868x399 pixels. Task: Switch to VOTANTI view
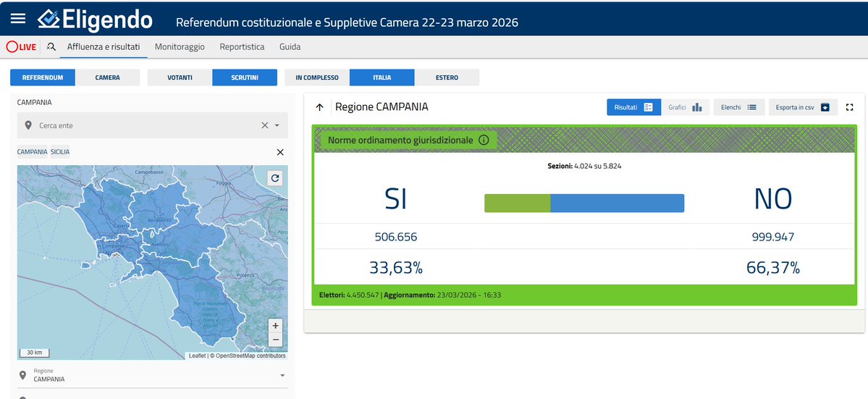click(180, 77)
